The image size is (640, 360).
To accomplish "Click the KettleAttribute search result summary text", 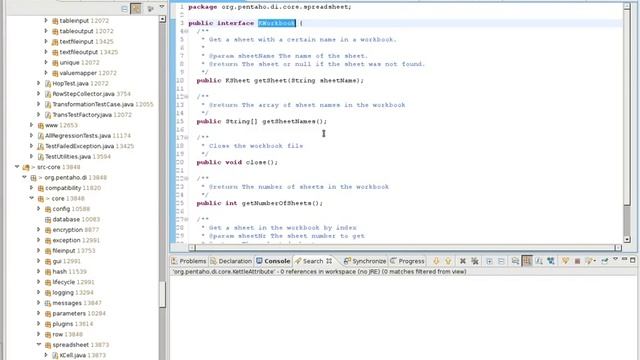I will coord(319,271).
